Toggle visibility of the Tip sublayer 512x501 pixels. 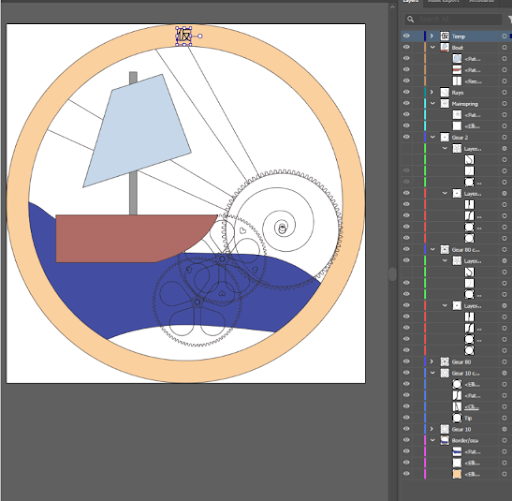(x=406, y=417)
